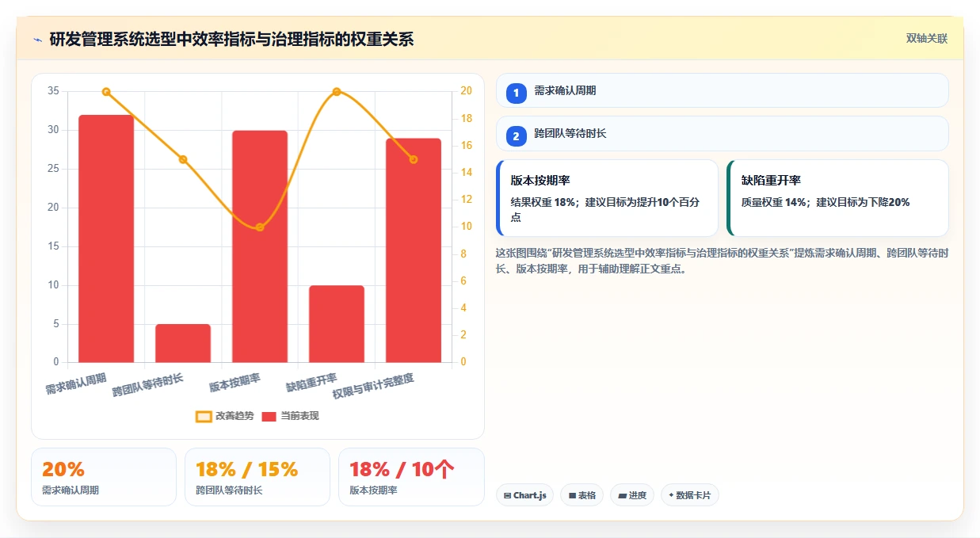
Task: Click the chart title 研发管理系统选型中效率指标与治理指标的权重关系
Action: 231,40
